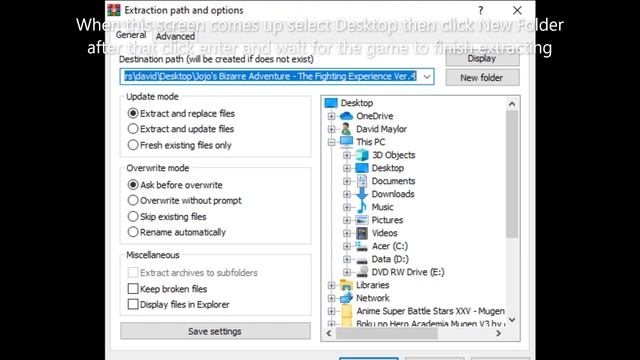640x360 pixels.
Task: Select the Downloads arrow icon
Action: [x=362, y=194]
